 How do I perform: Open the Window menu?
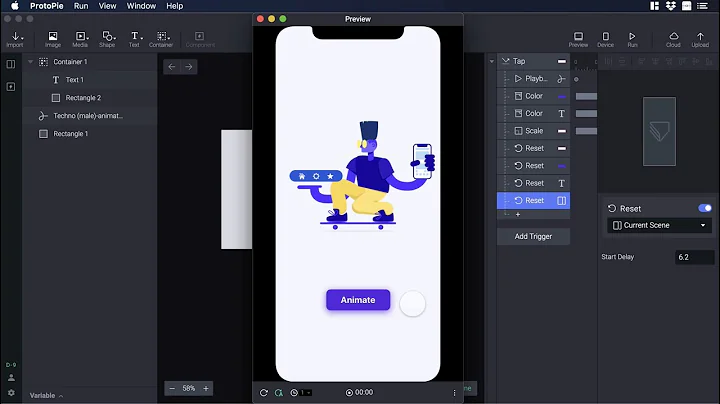tap(141, 6)
